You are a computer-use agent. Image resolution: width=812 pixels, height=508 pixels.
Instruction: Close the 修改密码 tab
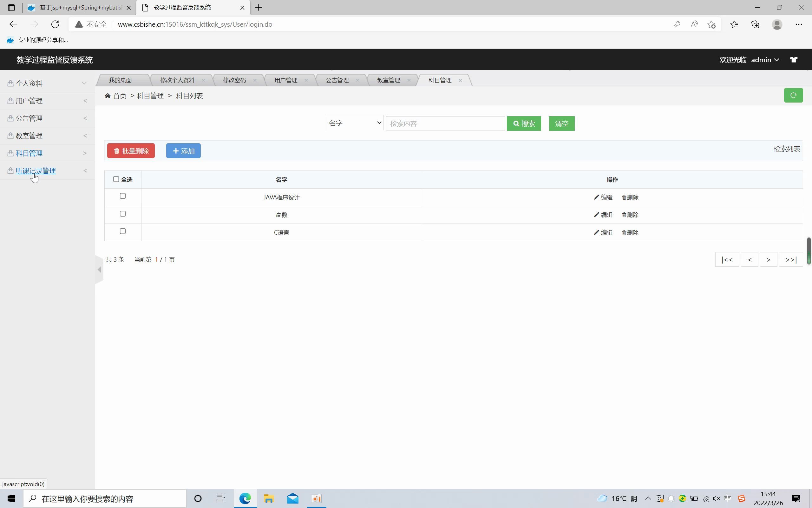255,80
